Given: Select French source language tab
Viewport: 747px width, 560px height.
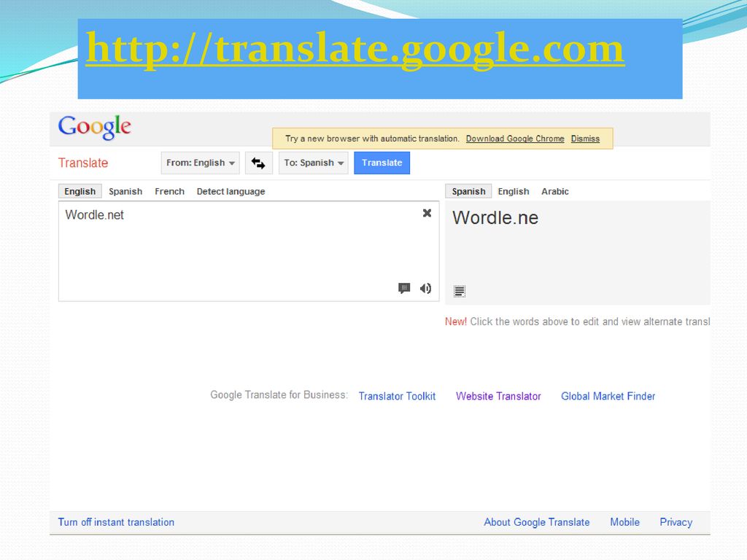Looking at the screenshot, I should (x=169, y=192).
